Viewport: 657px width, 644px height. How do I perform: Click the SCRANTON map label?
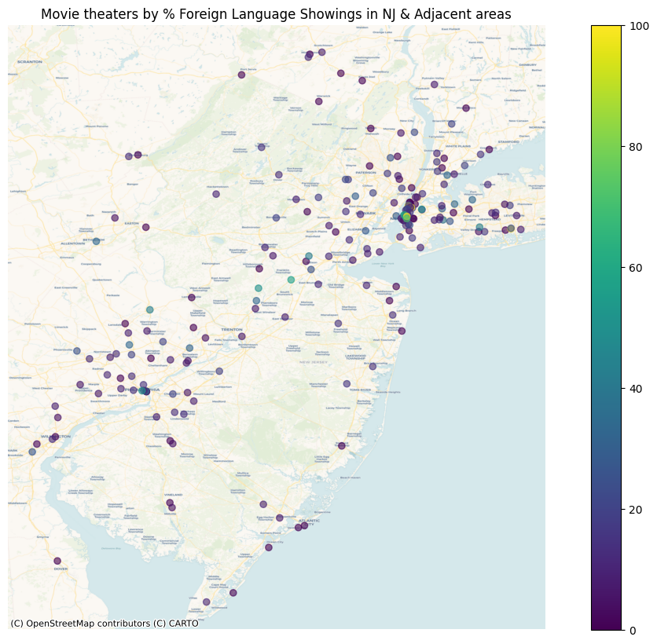[x=30, y=61]
